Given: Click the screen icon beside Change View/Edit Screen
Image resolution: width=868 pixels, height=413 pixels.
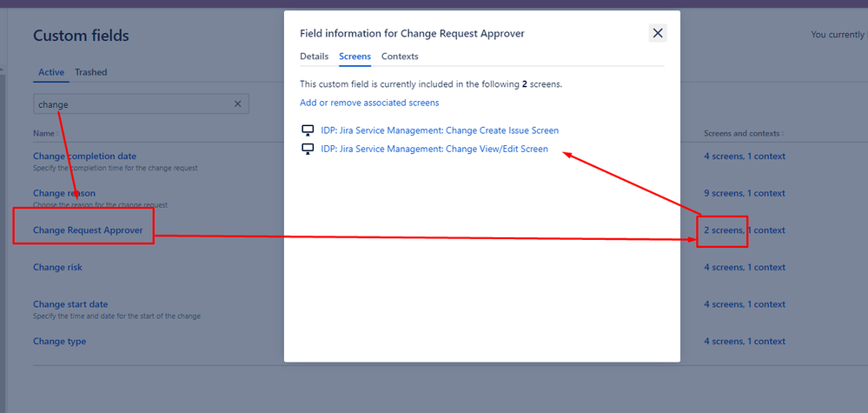Looking at the screenshot, I should [x=308, y=149].
